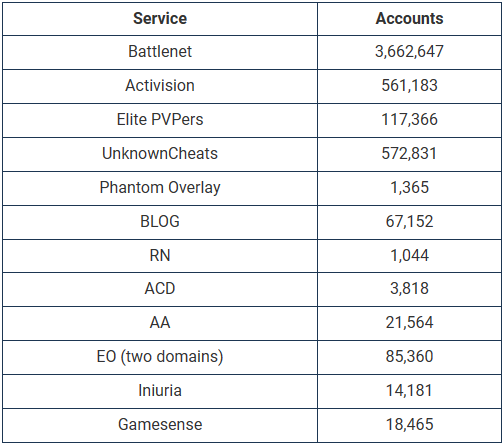This screenshot has height=446, width=504.
Task: Click the 3,662,647 accounts value
Action: point(409,52)
